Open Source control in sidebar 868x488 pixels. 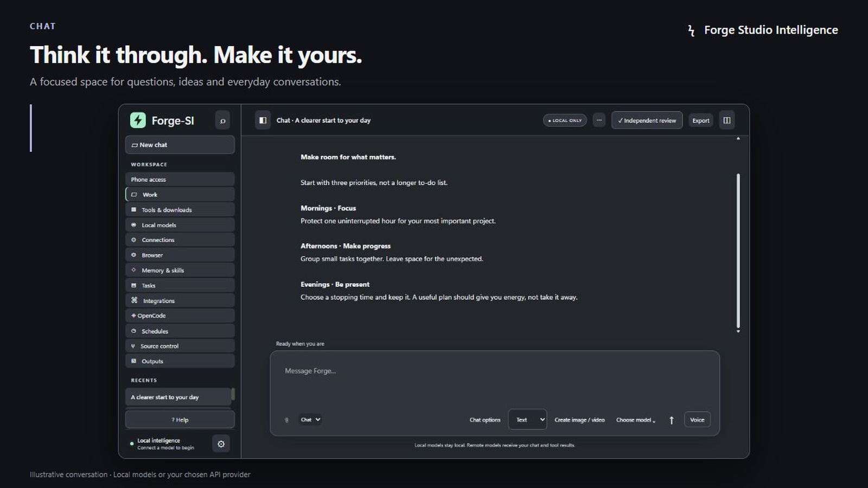tap(180, 346)
